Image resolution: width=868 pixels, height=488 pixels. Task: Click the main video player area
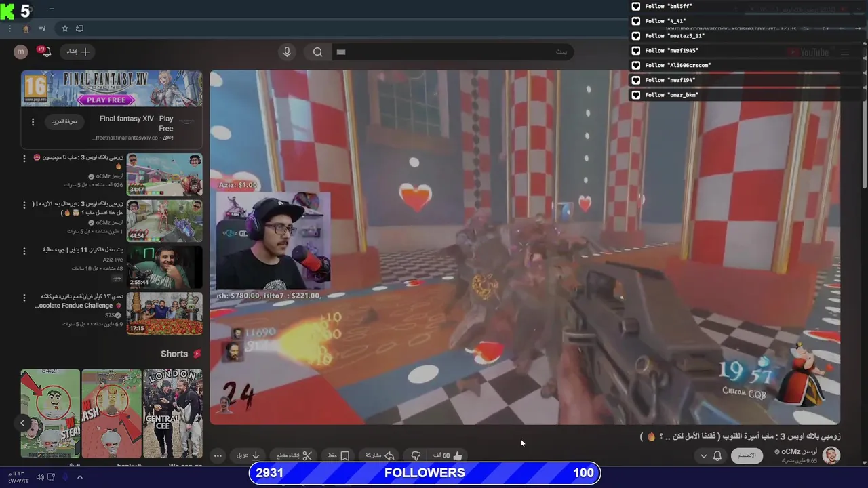point(525,247)
